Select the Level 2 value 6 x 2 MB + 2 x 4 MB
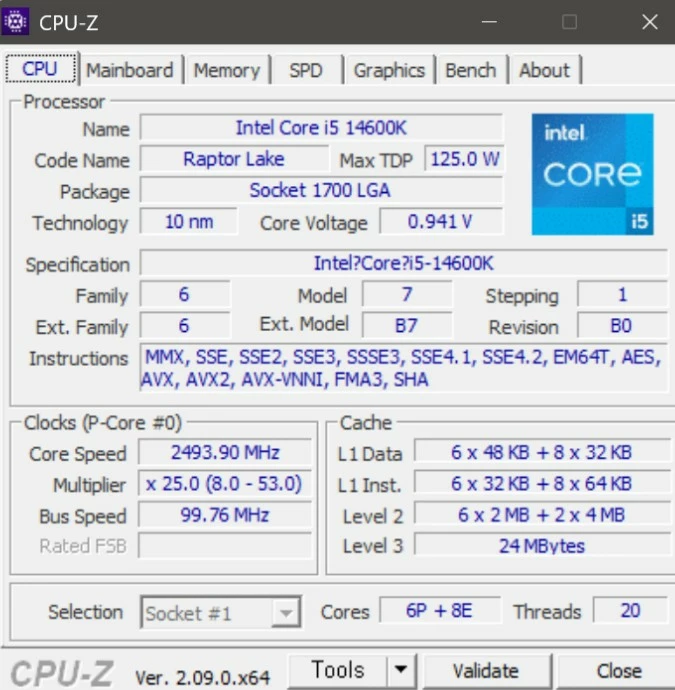The height and width of the screenshot is (690, 675). pyautogui.click(x=542, y=515)
